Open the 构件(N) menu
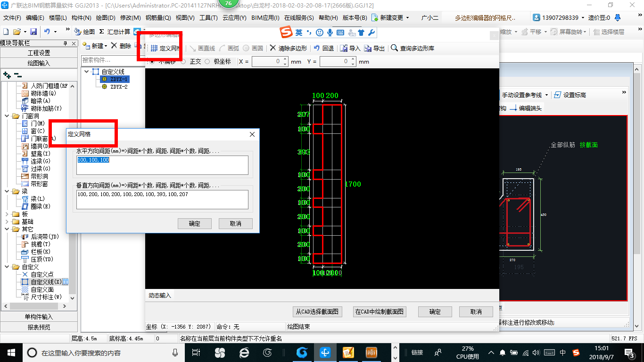Image resolution: width=644 pixels, height=362 pixels. click(81, 18)
